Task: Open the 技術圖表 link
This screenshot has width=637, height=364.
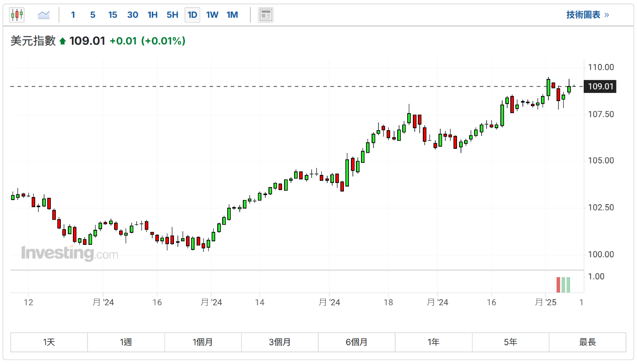Action: coord(587,15)
